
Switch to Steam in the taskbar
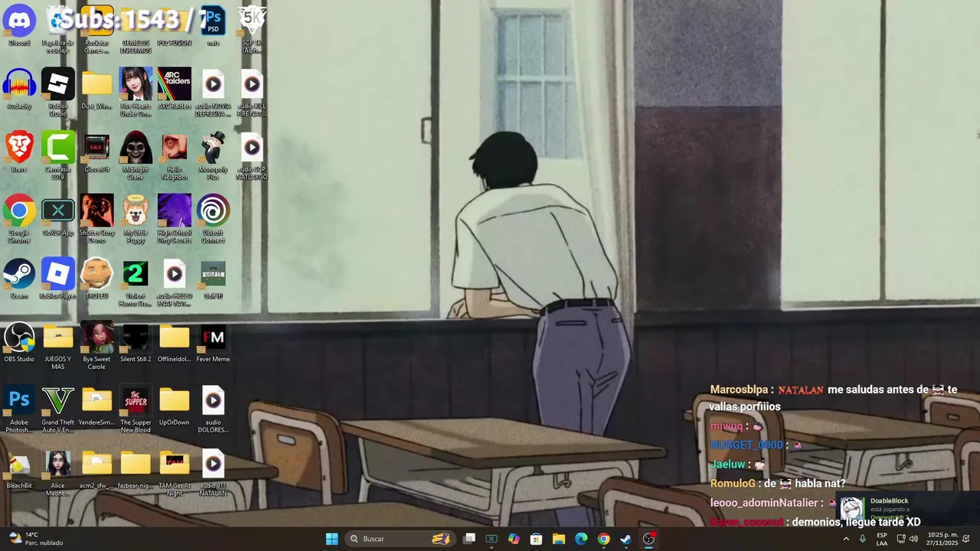[x=626, y=539]
